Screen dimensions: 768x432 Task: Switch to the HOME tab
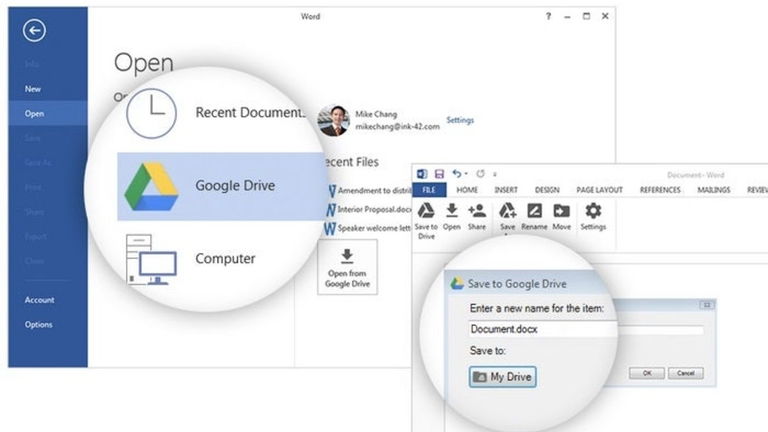467,190
